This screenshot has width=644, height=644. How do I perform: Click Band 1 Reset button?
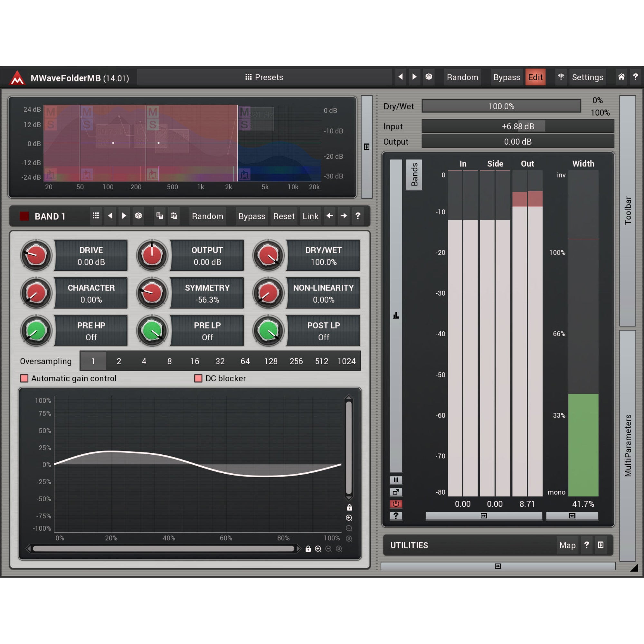(284, 216)
